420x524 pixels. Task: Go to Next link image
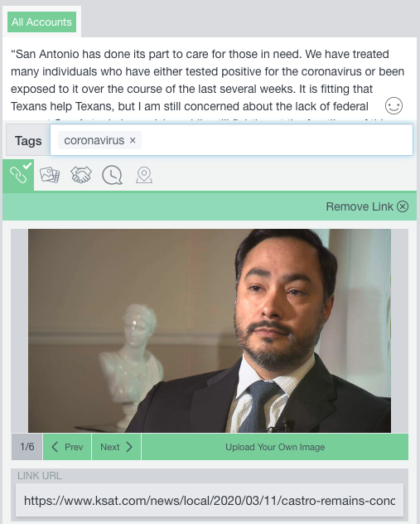click(x=116, y=447)
